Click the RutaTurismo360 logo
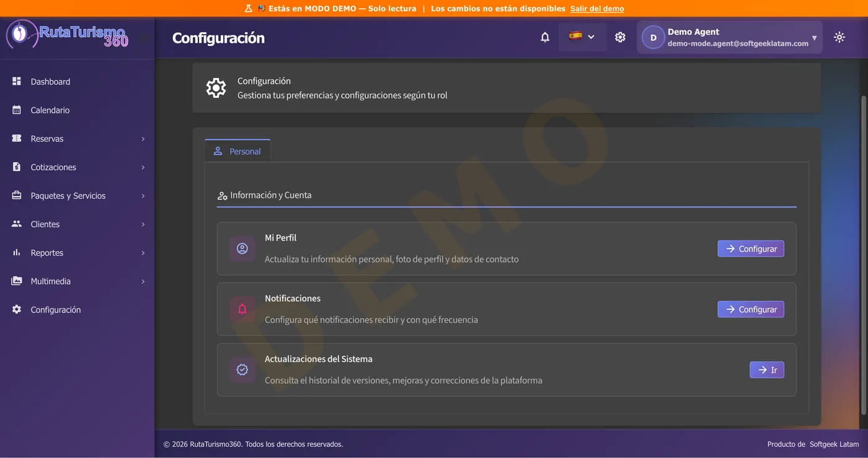 pyautogui.click(x=67, y=35)
